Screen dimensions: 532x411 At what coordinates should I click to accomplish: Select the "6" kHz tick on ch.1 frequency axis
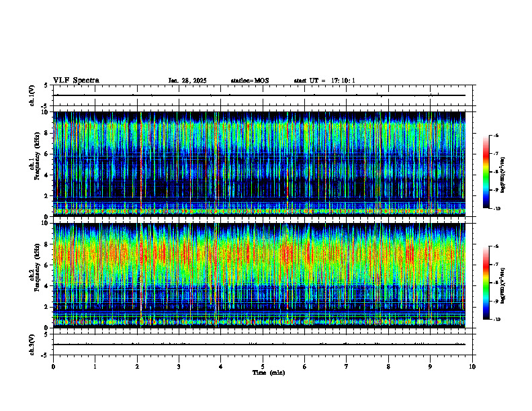47,154
